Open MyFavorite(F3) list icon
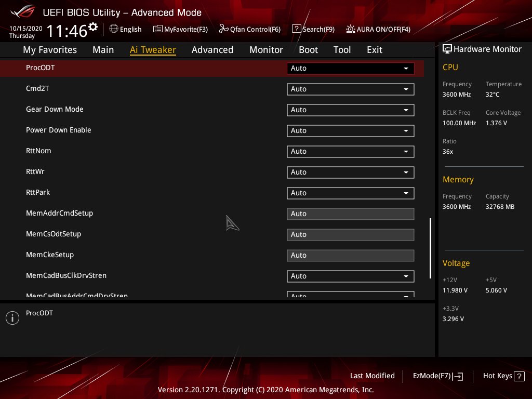 pos(158,29)
